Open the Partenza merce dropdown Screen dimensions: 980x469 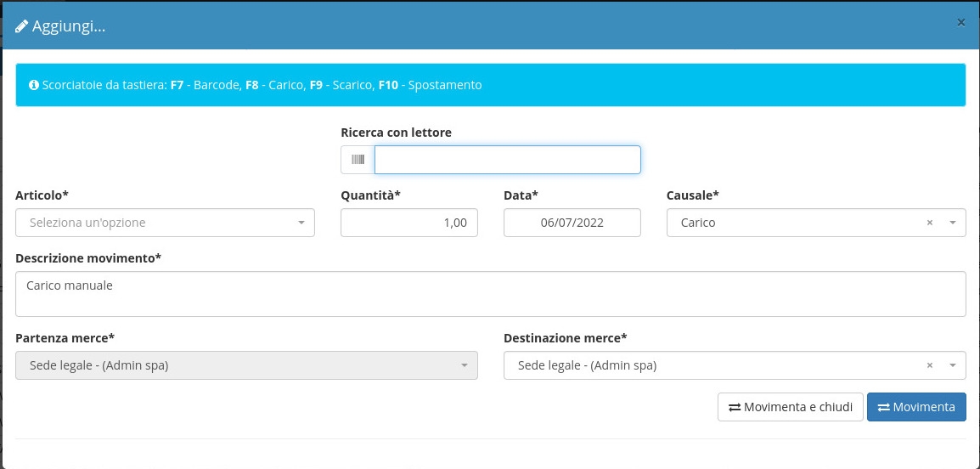click(246, 365)
